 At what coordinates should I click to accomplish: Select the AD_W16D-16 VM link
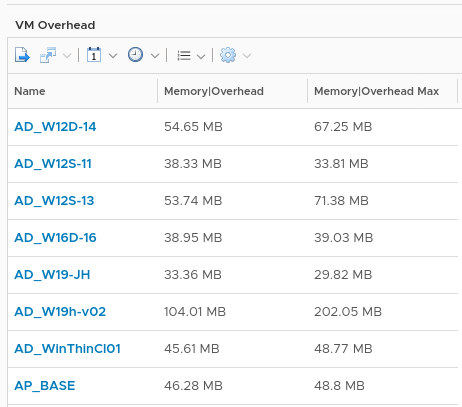tap(55, 238)
